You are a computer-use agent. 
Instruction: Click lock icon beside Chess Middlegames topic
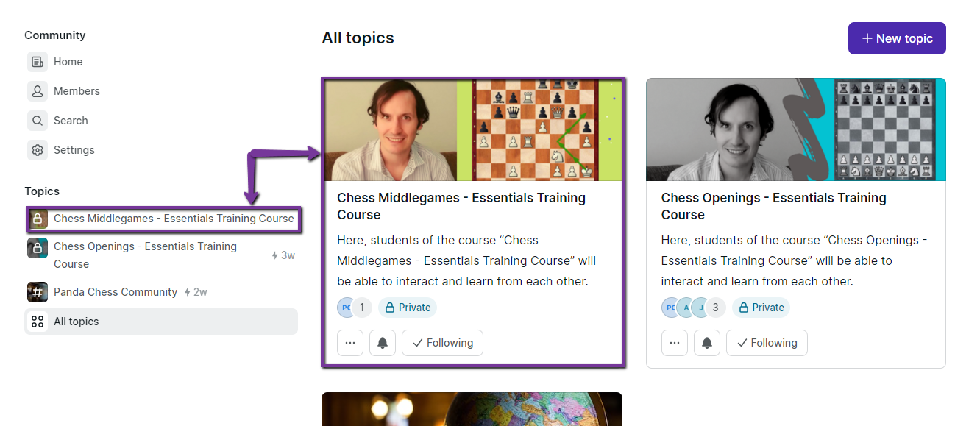pyautogui.click(x=38, y=219)
